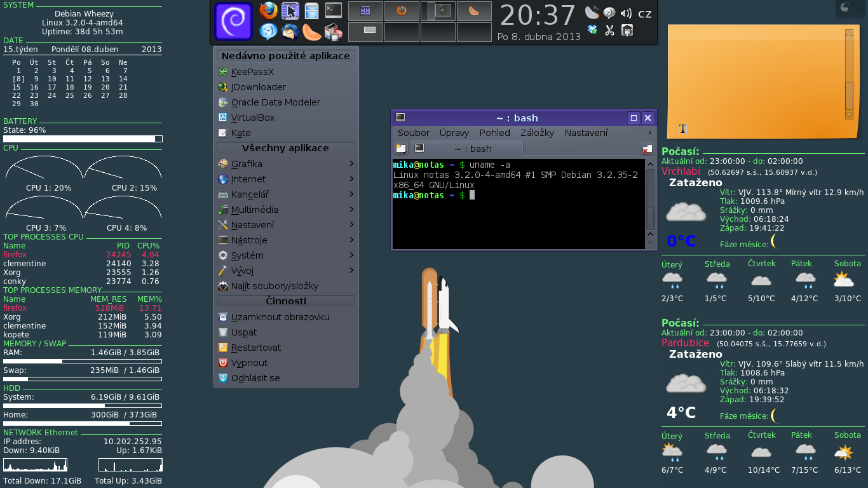Open Pohled menu in Konsole

(x=495, y=133)
